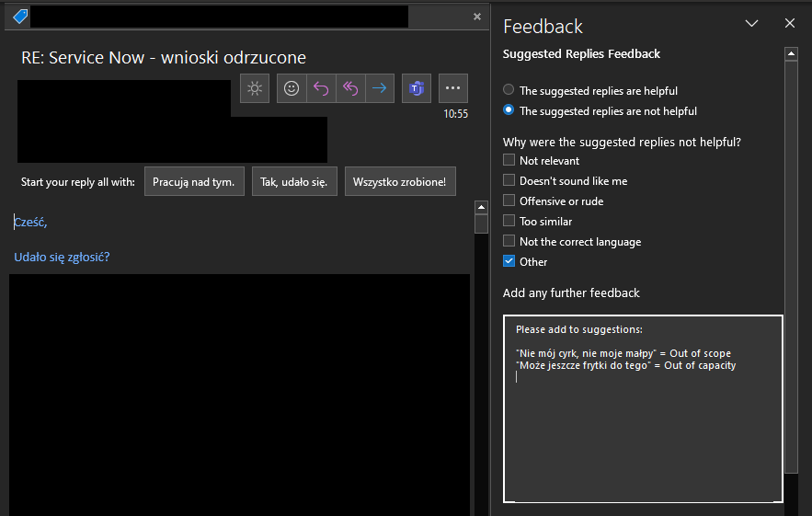Expand the Feedback pane chevron options

(x=751, y=24)
